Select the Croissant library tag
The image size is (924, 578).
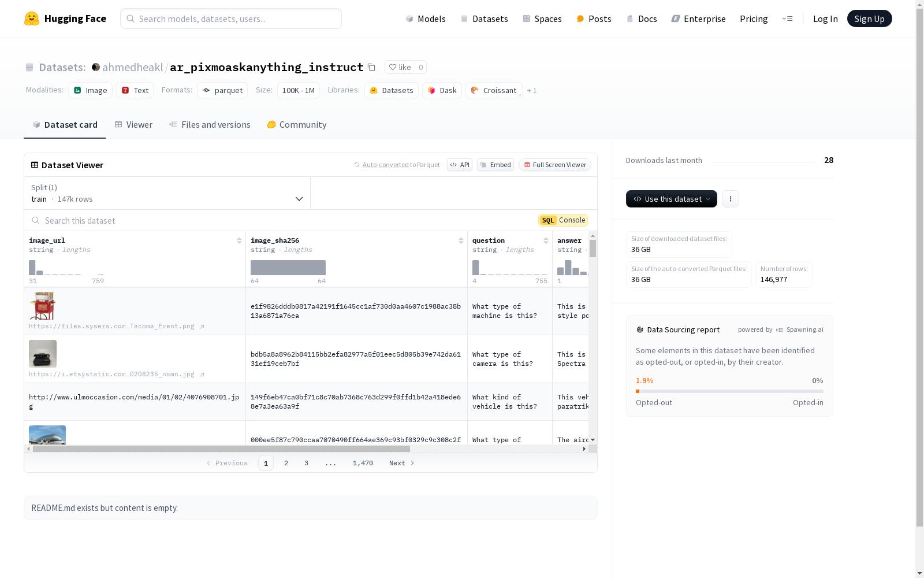494,90
